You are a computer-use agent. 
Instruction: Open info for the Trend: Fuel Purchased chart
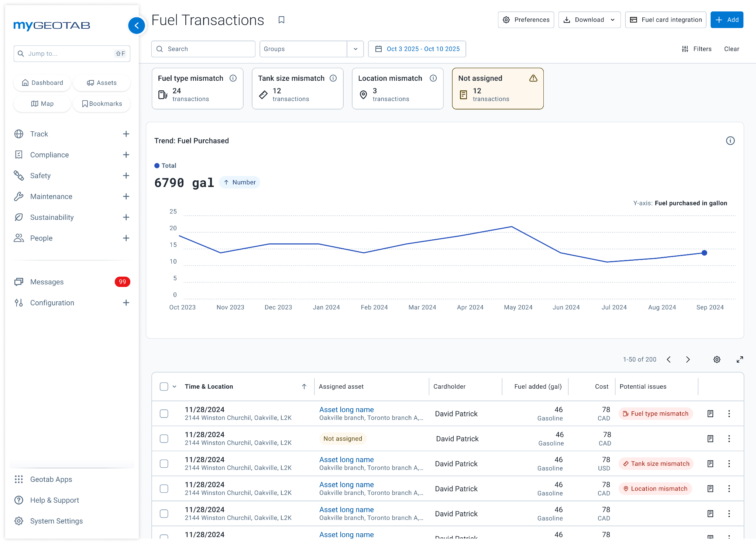730,141
